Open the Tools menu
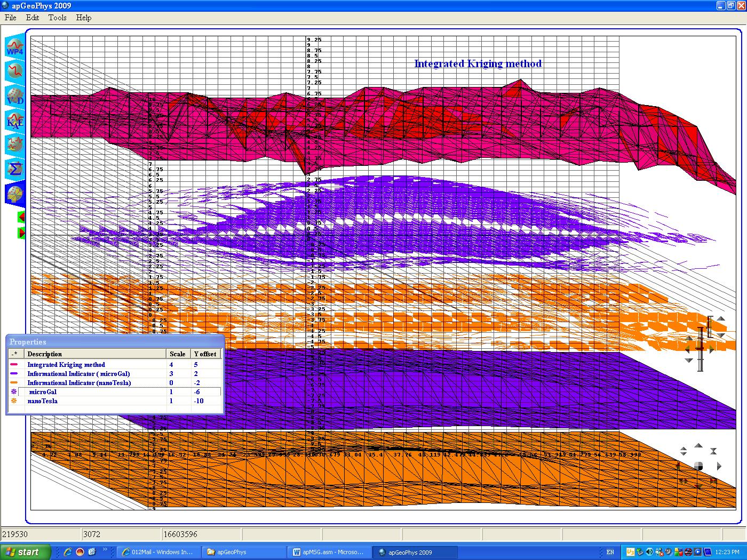747x560 pixels. [57, 18]
